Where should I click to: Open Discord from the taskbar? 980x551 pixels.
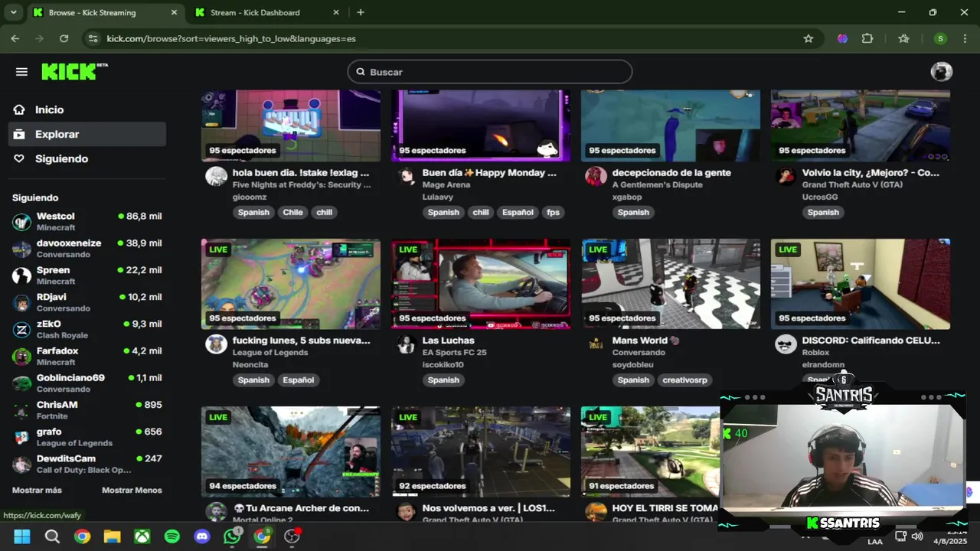tap(202, 536)
